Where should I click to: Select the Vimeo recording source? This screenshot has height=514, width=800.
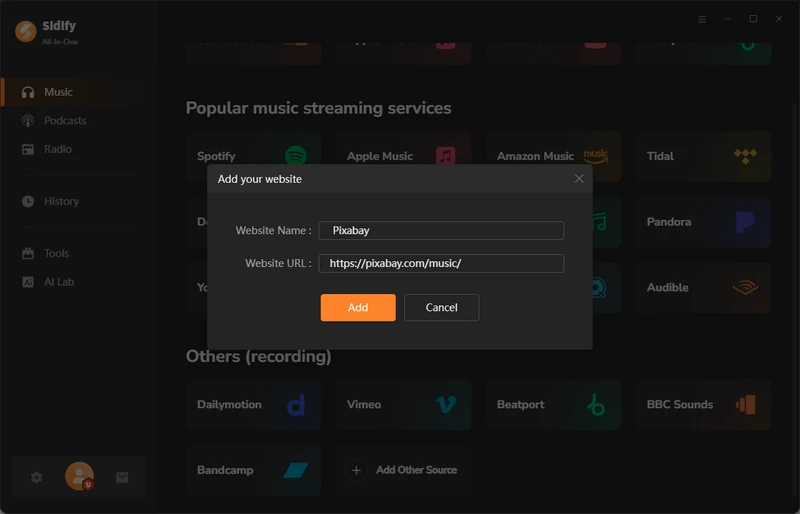(x=404, y=404)
